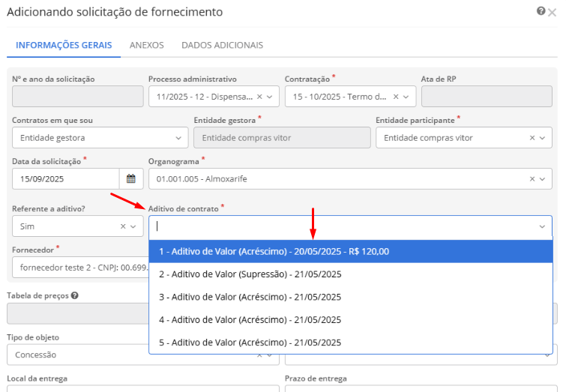The image size is (566, 392).
Task: Clear the Entidade participante selection
Action: tap(532, 138)
